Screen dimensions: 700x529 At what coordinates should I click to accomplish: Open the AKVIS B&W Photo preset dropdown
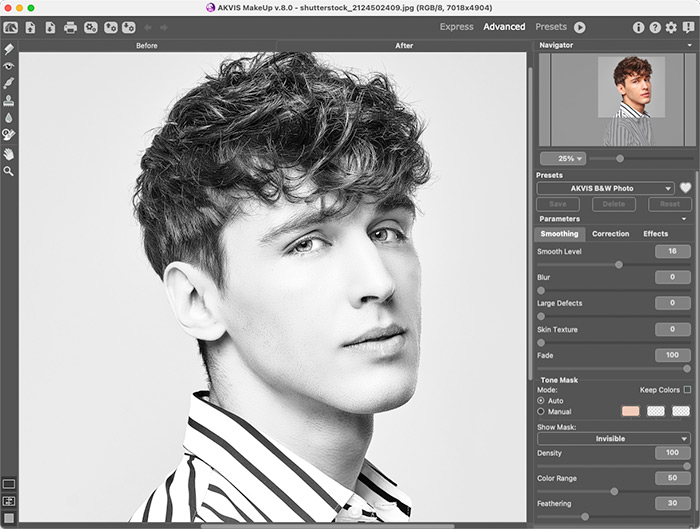[x=606, y=188]
